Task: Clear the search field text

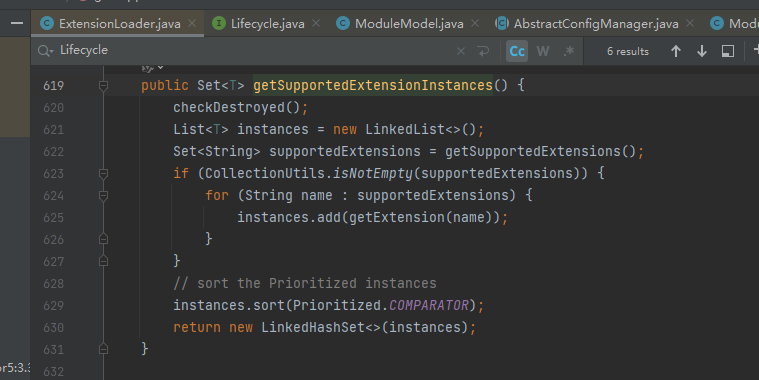Action: coord(461,51)
